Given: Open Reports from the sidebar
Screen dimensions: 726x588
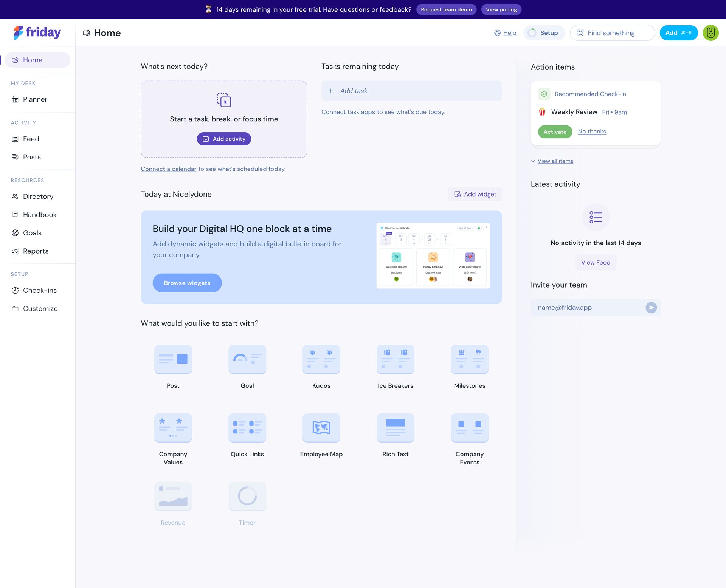Looking at the screenshot, I should pyautogui.click(x=36, y=251).
